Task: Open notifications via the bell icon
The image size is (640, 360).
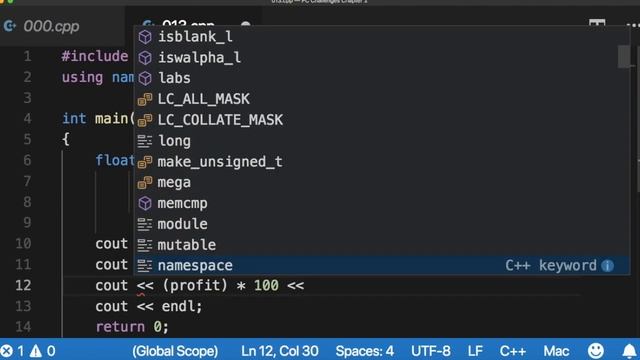Action: click(x=629, y=351)
